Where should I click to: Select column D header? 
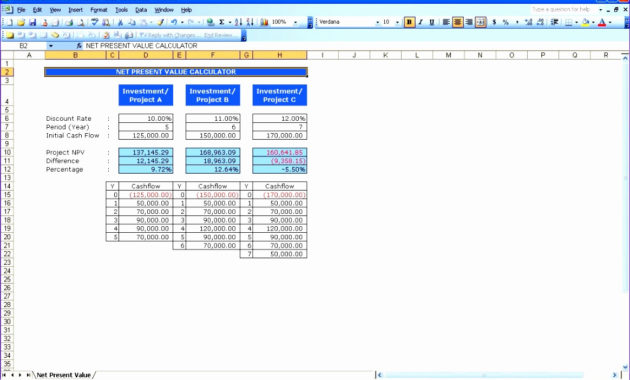point(146,55)
